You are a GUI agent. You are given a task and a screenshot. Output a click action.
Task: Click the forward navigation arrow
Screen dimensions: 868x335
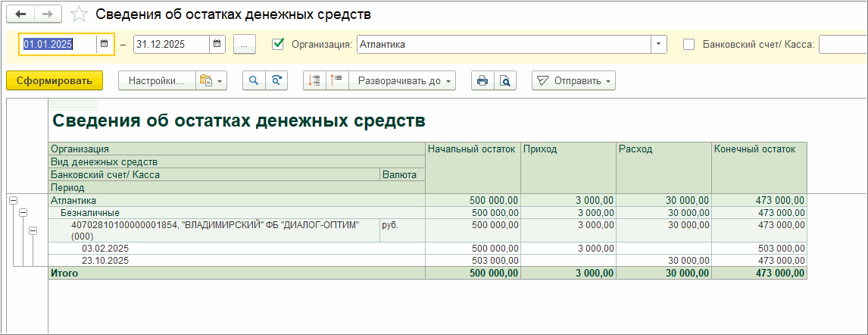point(47,14)
